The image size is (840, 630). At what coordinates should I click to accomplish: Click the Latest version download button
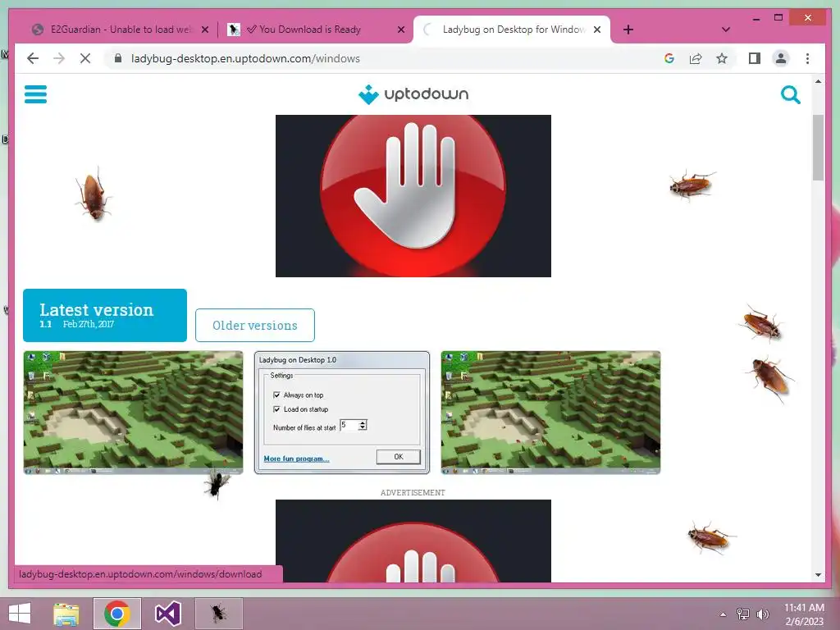click(105, 315)
